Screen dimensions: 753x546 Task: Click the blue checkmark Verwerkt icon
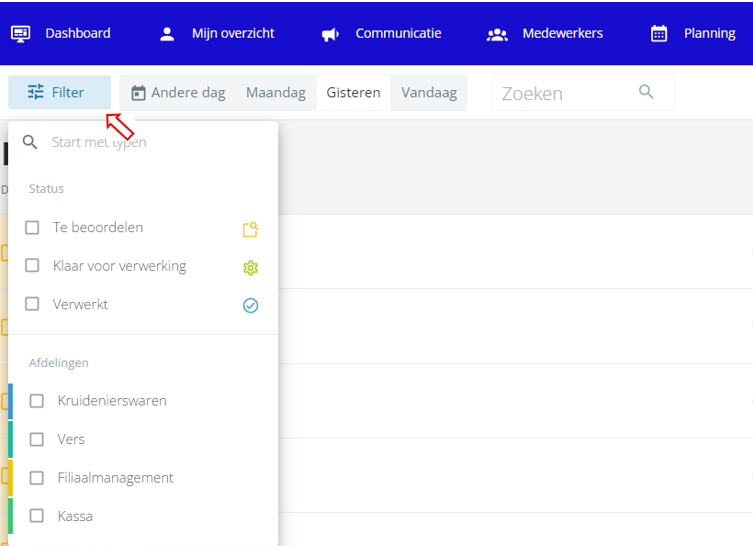250,305
